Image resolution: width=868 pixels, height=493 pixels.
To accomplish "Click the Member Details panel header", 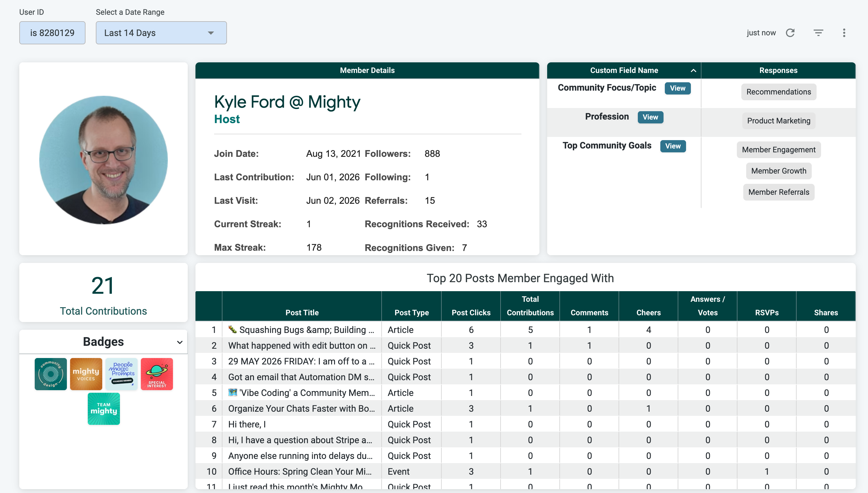I will pos(367,70).
